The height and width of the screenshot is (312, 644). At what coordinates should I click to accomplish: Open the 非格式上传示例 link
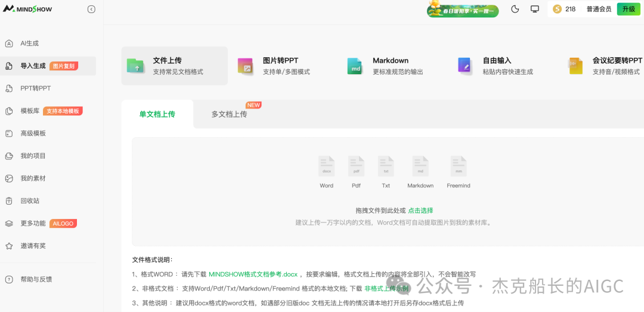386,289
